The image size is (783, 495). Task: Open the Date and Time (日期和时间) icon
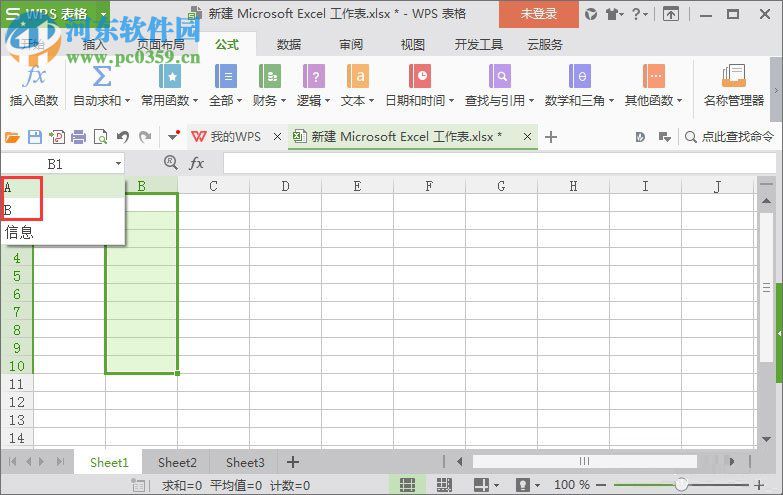click(x=419, y=76)
